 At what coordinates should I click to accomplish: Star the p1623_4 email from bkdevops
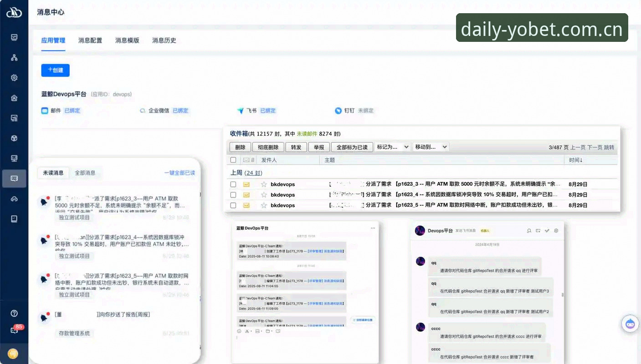coord(264,195)
